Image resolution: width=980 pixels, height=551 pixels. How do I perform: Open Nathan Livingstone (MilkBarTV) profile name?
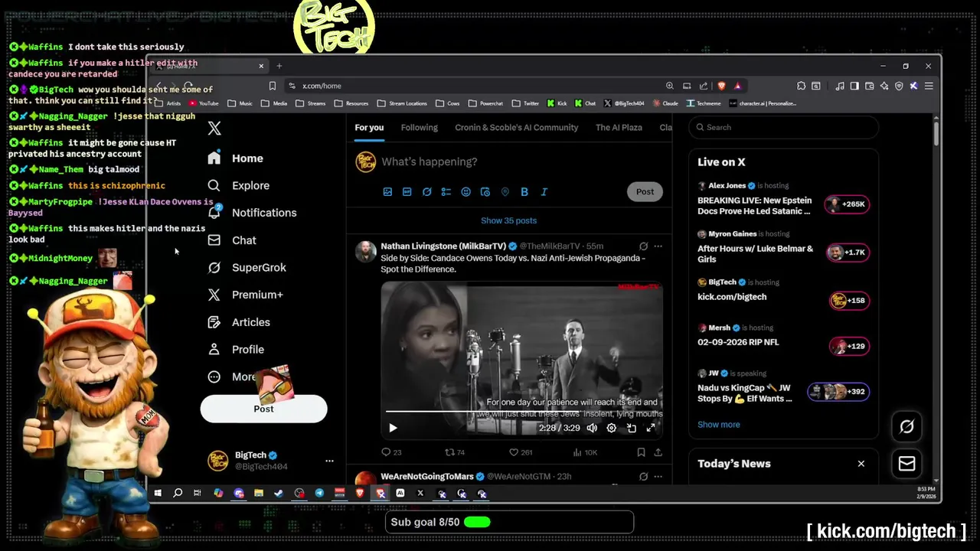click(443, 246)
